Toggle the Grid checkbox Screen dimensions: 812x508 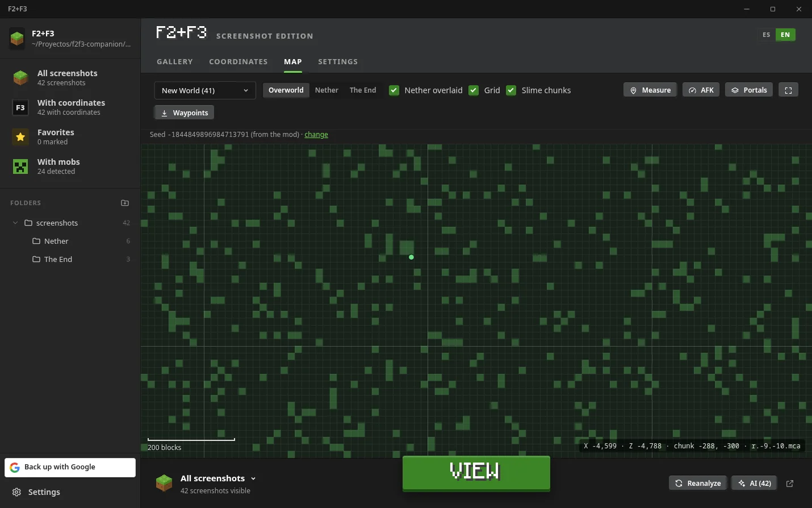(x=474, y=90)
